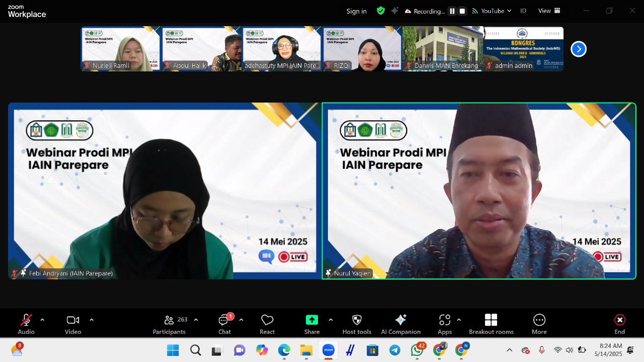This screenshot has width=644, height=362.
Task: Open the More options menu
Action: 539,324
